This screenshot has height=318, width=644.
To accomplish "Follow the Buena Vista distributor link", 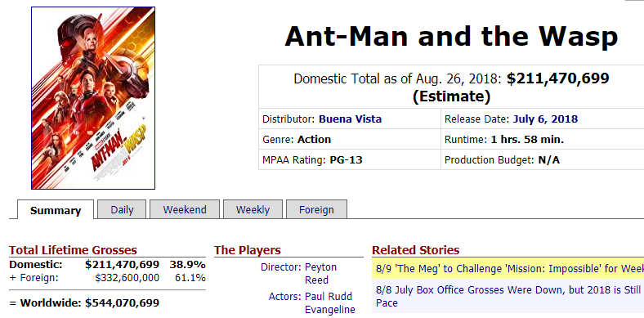I will click(351, 119).
